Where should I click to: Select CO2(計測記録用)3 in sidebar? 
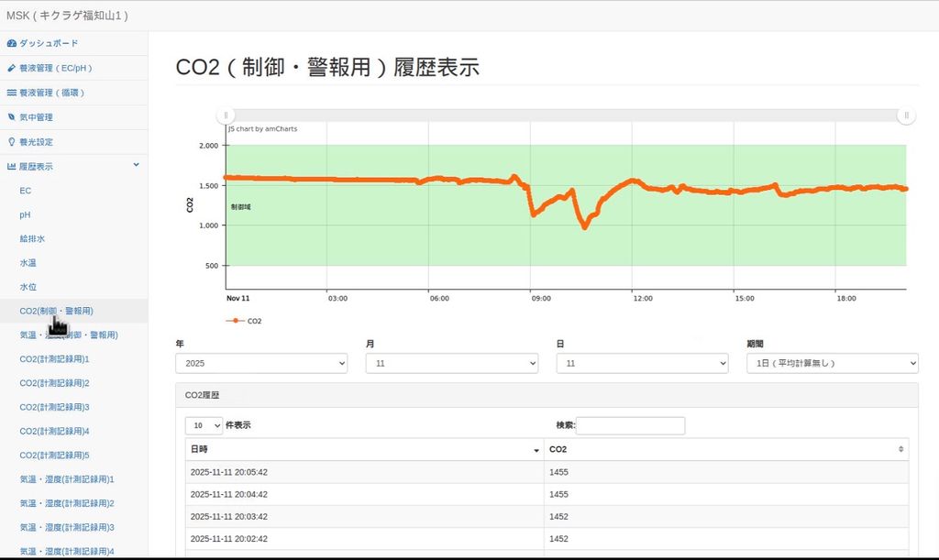[x=54, y=407]
